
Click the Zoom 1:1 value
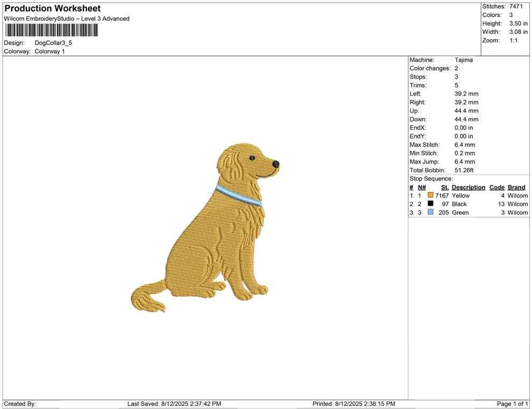point(514,40)
